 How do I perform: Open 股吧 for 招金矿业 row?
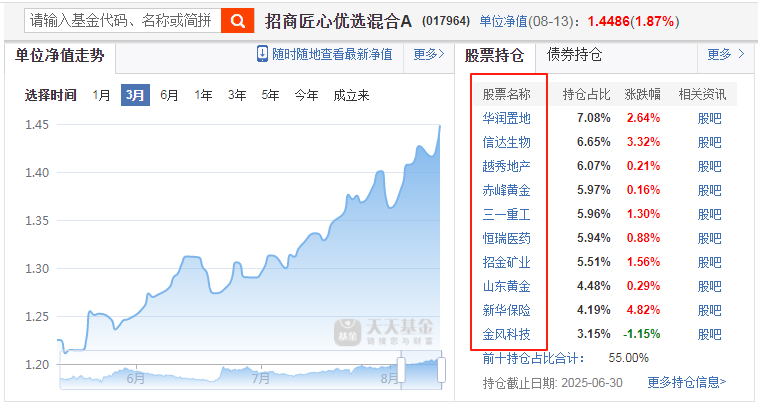(709, 262)
